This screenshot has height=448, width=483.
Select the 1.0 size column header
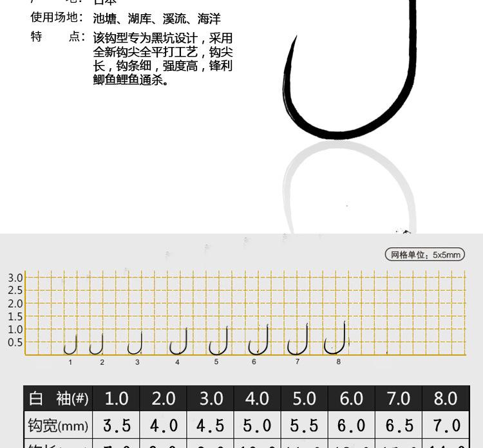[x=116, y=398]
